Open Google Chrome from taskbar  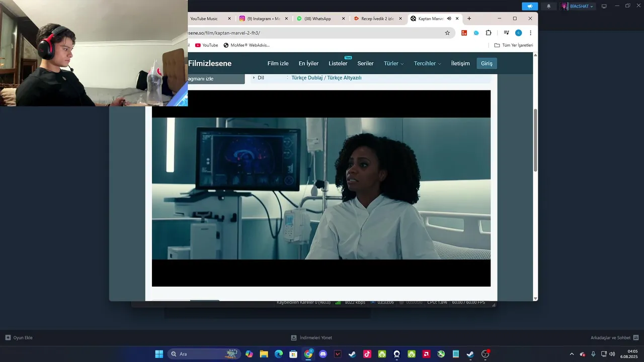(308, 354)
